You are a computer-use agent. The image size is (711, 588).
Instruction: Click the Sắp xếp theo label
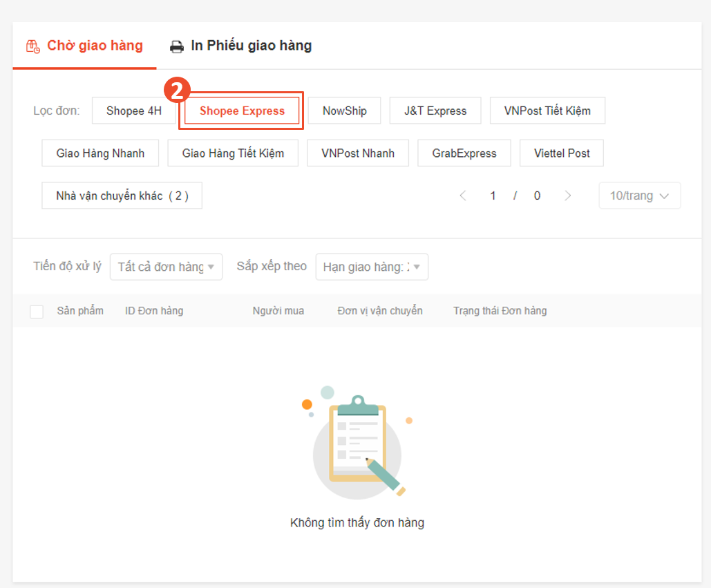tap(272, 266)
